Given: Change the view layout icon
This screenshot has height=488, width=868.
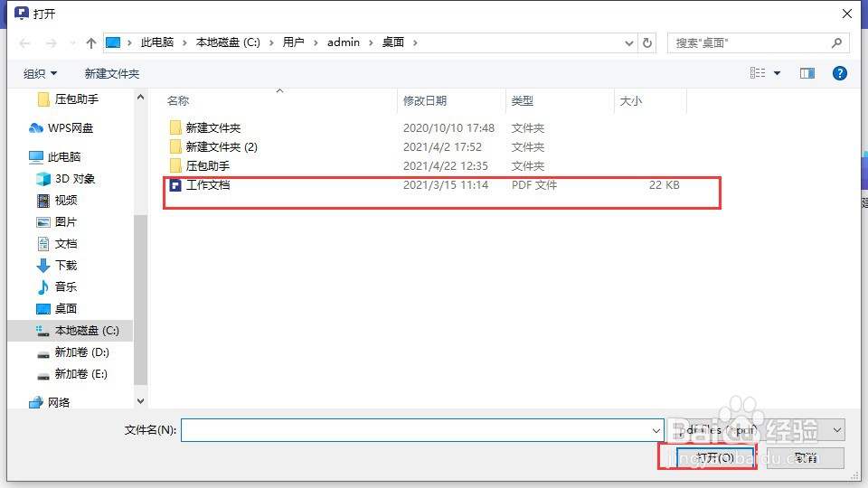Looking at the screenshot, I should point(758,73).
